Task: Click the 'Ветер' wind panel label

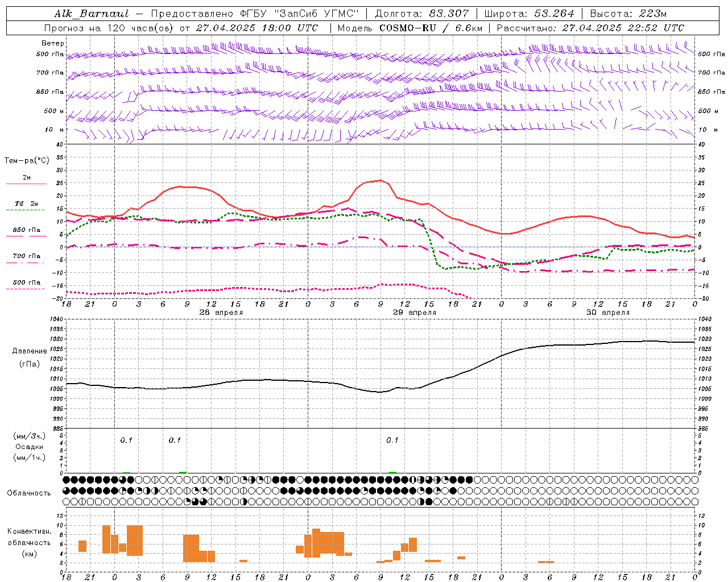Action: pyautogui.click(x=53, y=43)
